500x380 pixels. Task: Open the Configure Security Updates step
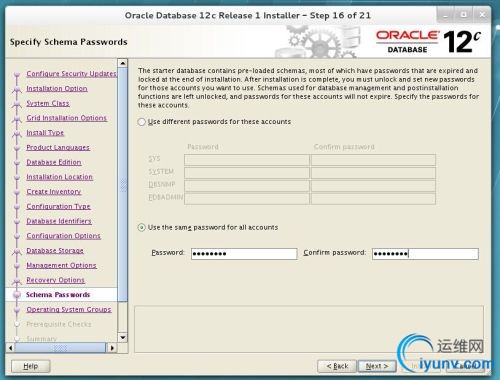(x=71, y=74)
